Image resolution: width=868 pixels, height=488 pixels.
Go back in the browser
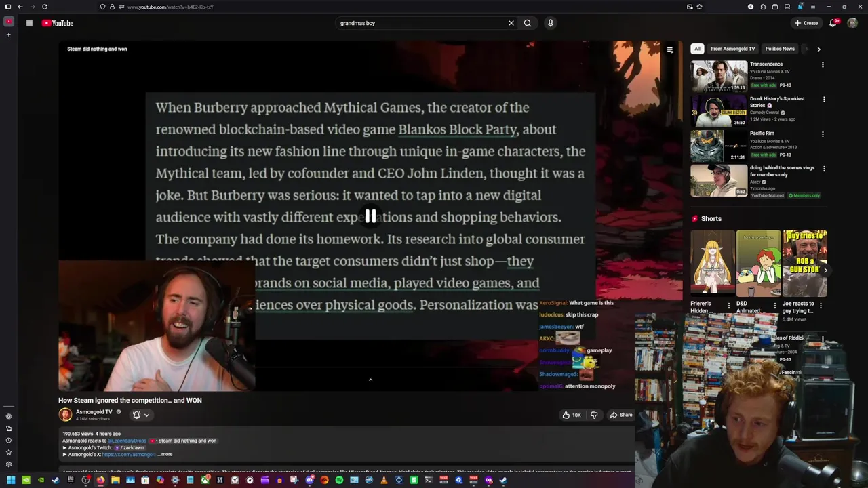point(20,7)
